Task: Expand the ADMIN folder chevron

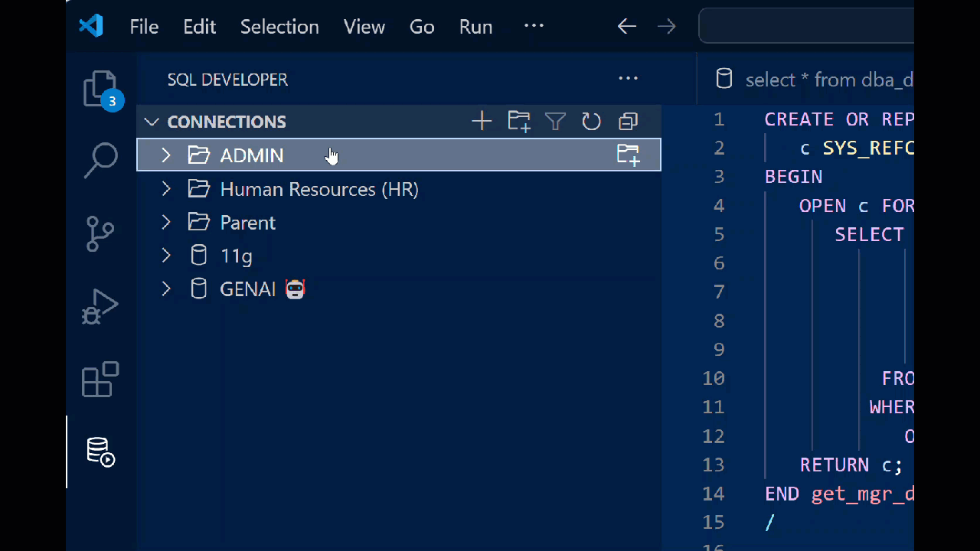Action: click(x=165, y=155)
